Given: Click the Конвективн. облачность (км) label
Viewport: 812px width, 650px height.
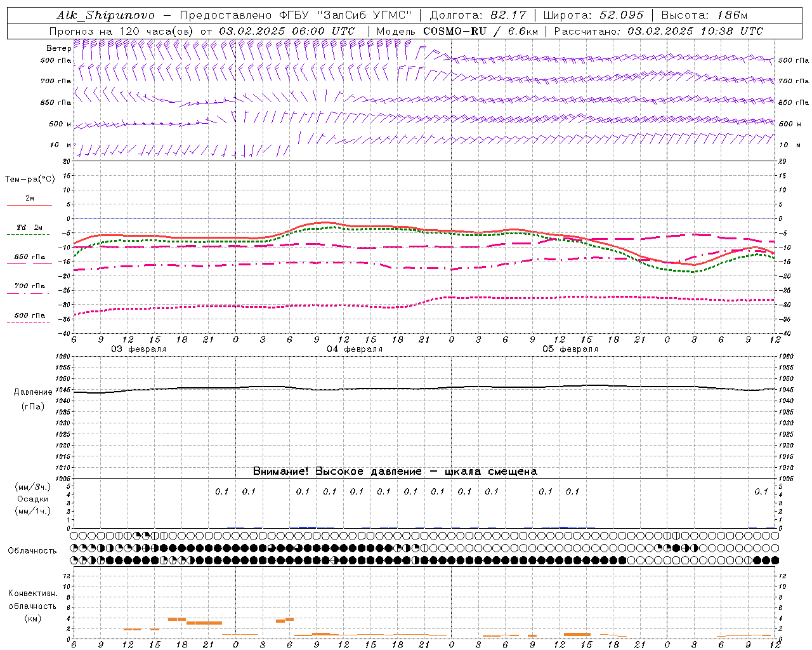Looking at the screenshot, I should (x=32, y=606).
